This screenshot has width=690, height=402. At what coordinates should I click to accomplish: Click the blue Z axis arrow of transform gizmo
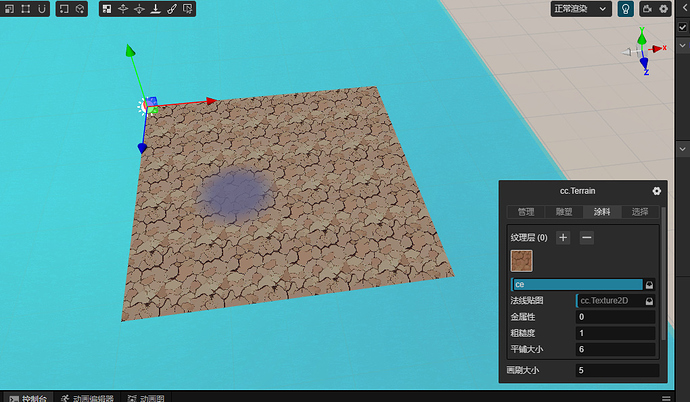point(142,148)
